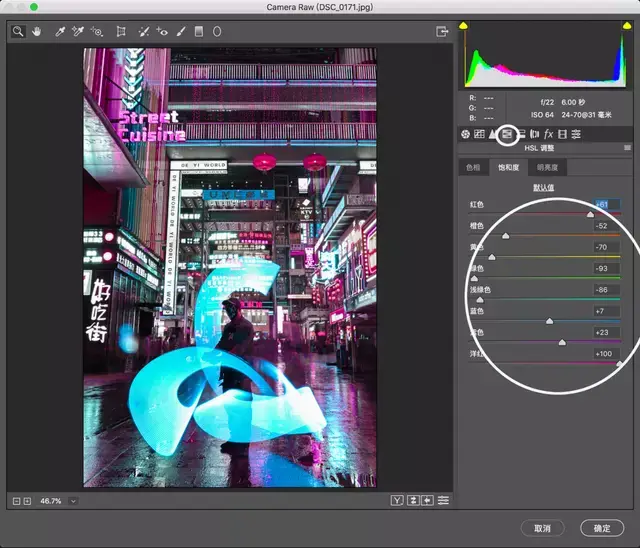Click the 黄色 saturation slider handle
Viewport: 640px width, 548px height.
coord(492,257)
